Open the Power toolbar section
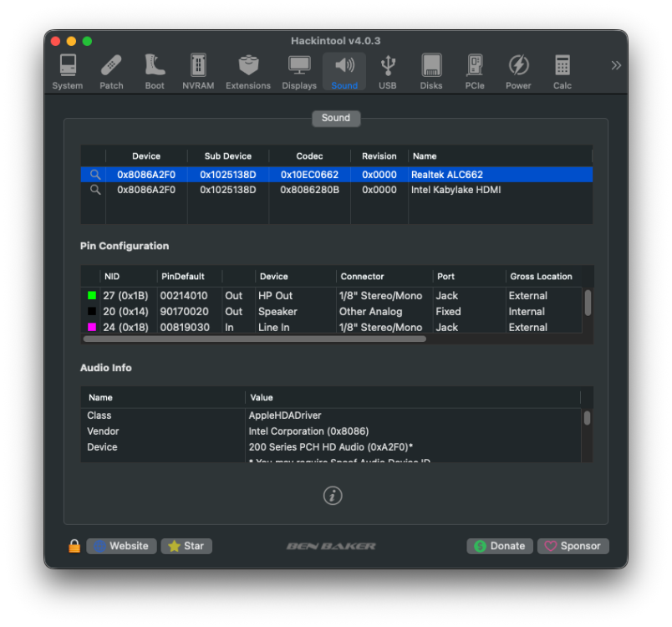Screen dimensions: 672x627 click(518, 72)
